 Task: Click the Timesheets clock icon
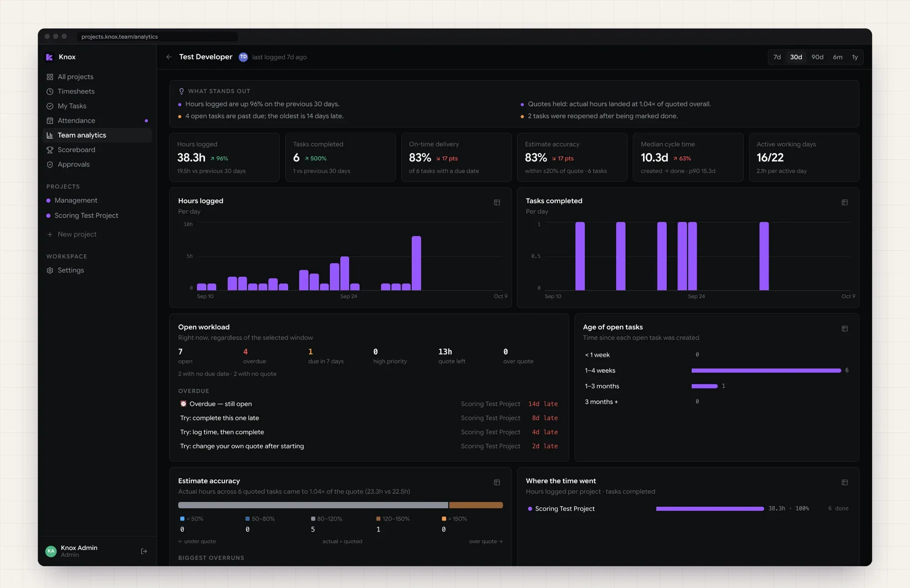(x=50, y=91)
